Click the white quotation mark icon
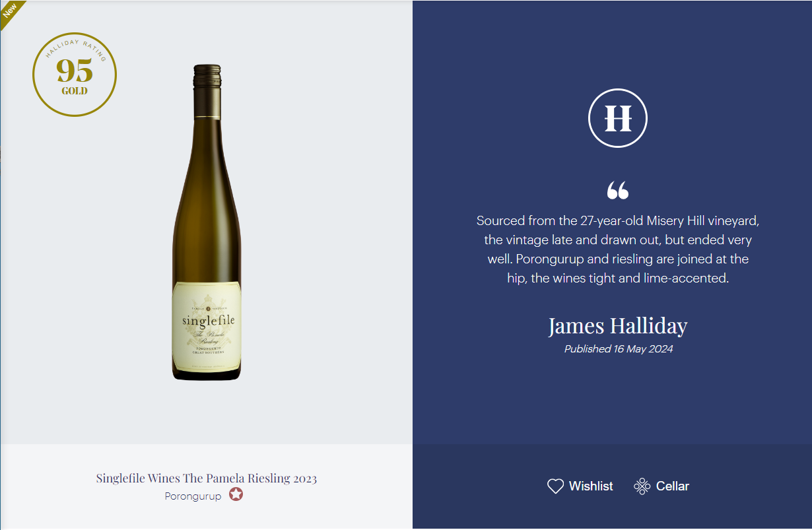Screen dimensions: 812x530 pos(618,190)
